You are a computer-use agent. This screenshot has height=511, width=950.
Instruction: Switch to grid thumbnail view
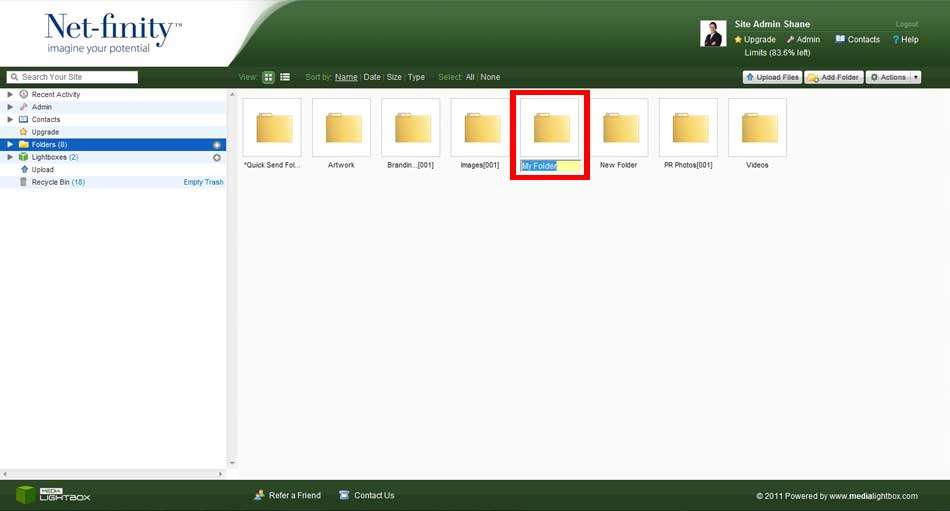[x=268, y=77]
